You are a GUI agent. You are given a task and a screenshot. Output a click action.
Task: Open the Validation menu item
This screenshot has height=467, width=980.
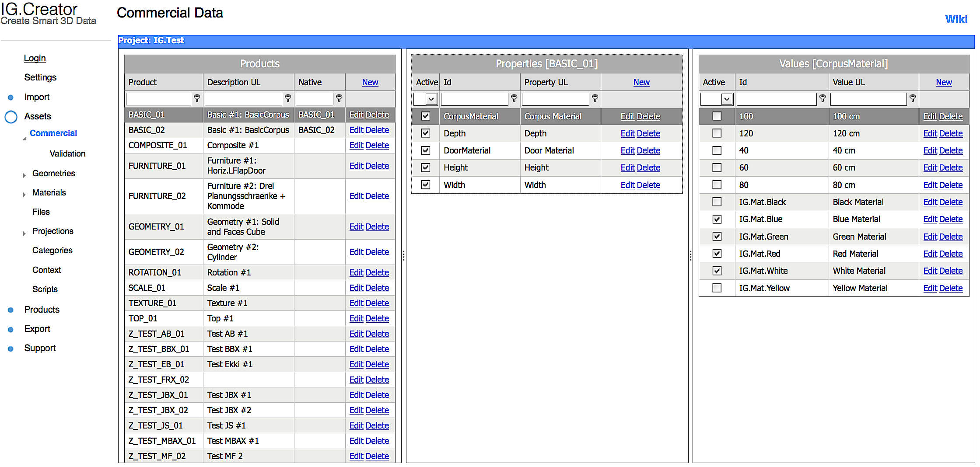click(x=67, y=153)
